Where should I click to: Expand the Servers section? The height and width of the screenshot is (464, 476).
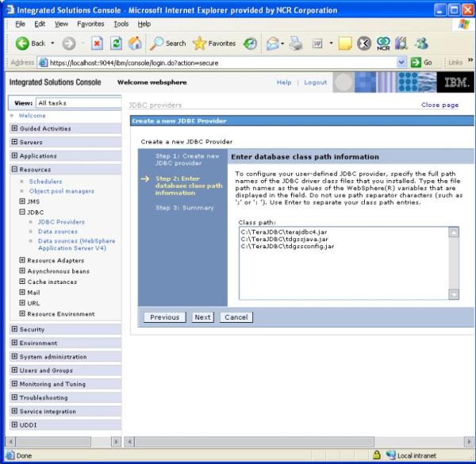point(14,142)
